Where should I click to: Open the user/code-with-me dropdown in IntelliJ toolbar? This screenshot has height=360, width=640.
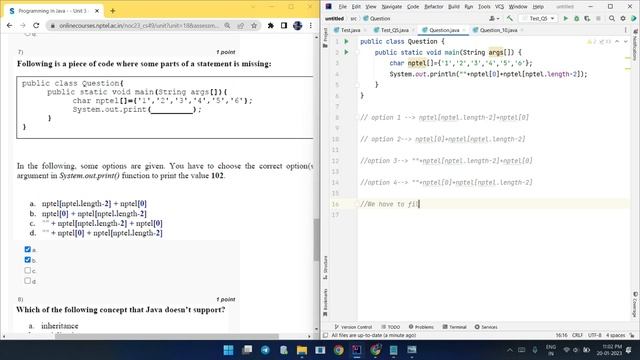[494, 18]
